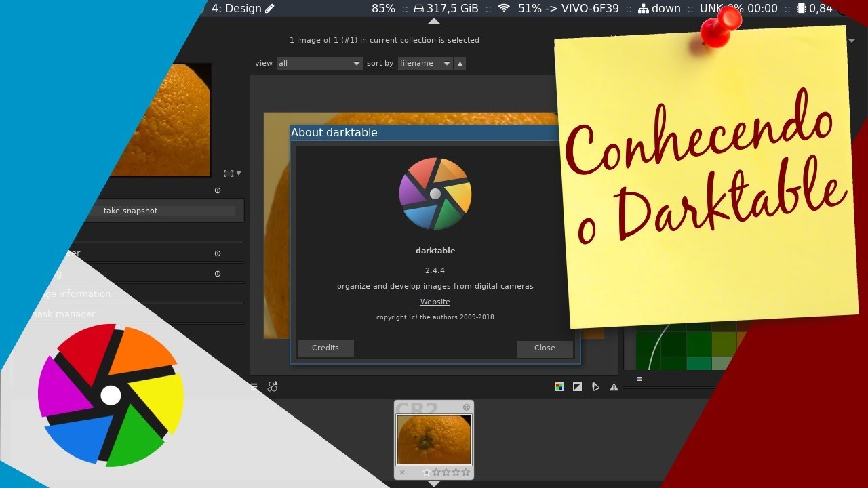This screenshot has width=868, height=488.
Task: Reset the snapshots module parameters icon
Action: [x=218, y=190]
